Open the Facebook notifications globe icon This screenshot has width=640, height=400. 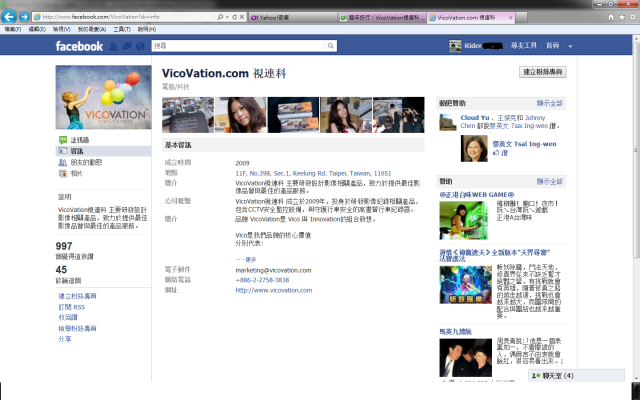[140, 46]
